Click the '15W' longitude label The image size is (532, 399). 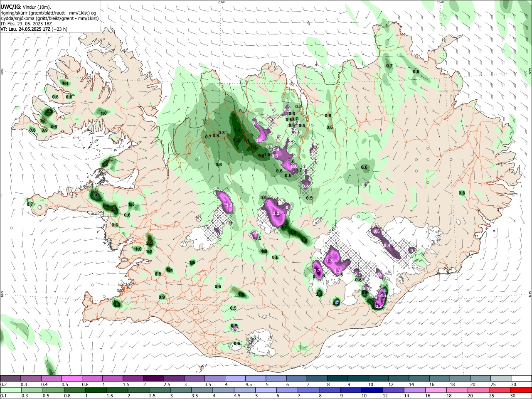click(440, 2)
